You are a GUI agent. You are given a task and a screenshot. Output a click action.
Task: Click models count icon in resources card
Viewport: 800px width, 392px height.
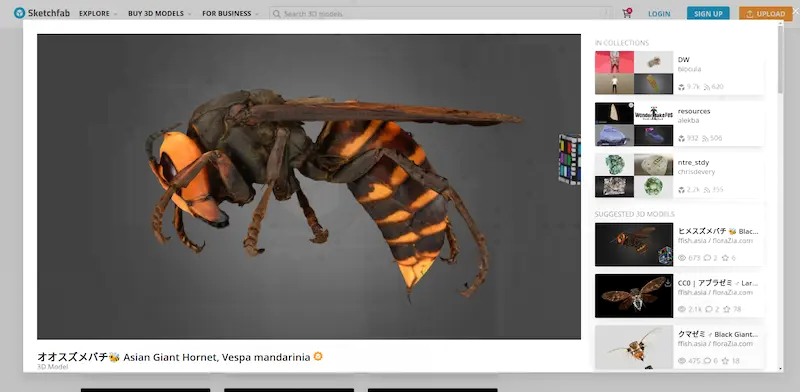pos(681,138)
